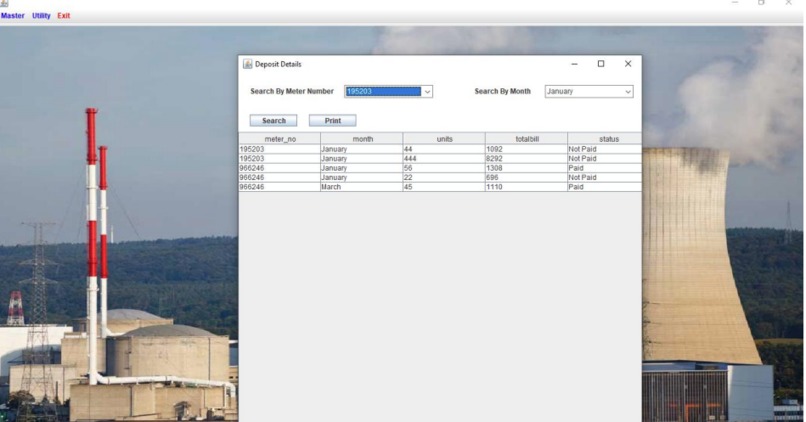Click Paid status in the 1308 row
This screenshot has height=422, width=806.
[x=604, y=168]
